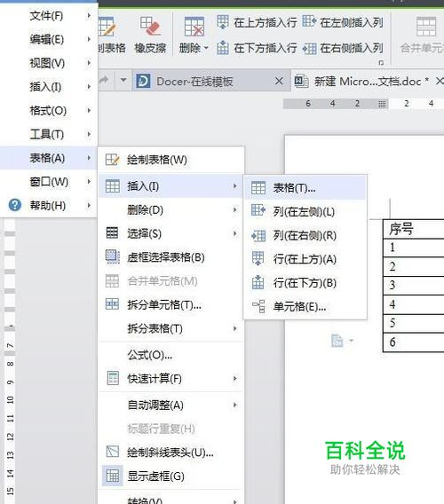Expand the 快速计算(F) submenu arrow

234,379
